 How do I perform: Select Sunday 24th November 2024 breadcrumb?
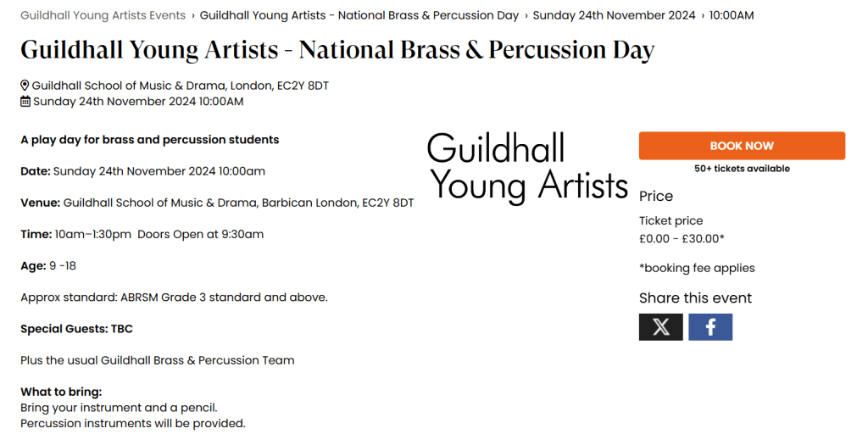click(614, 15)
